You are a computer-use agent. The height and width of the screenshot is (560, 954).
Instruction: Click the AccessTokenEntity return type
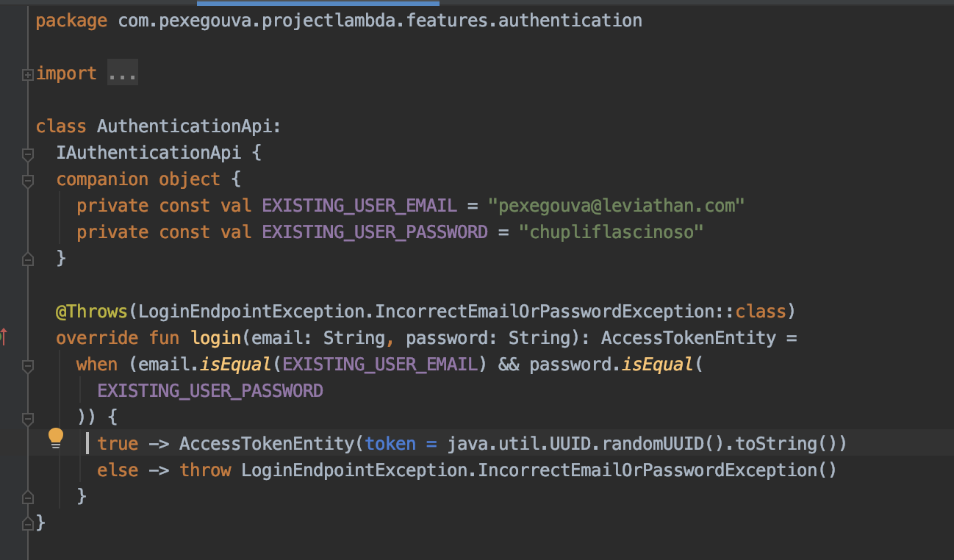click(689, 338)
